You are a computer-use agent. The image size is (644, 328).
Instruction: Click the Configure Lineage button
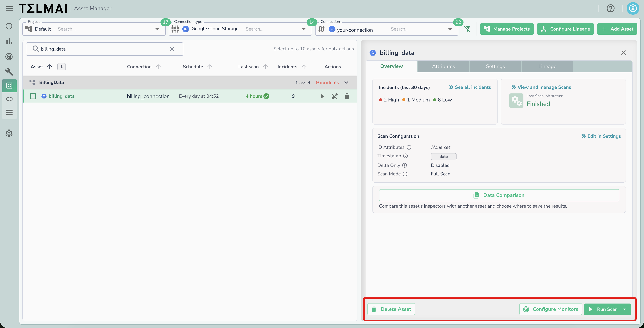pos(565,29)
